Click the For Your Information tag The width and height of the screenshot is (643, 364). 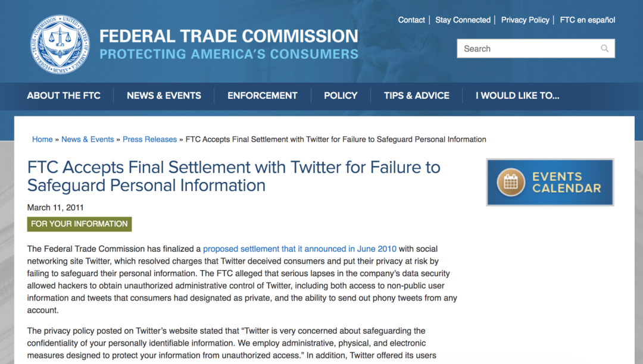pyautogui.click(x=79, y=224)
